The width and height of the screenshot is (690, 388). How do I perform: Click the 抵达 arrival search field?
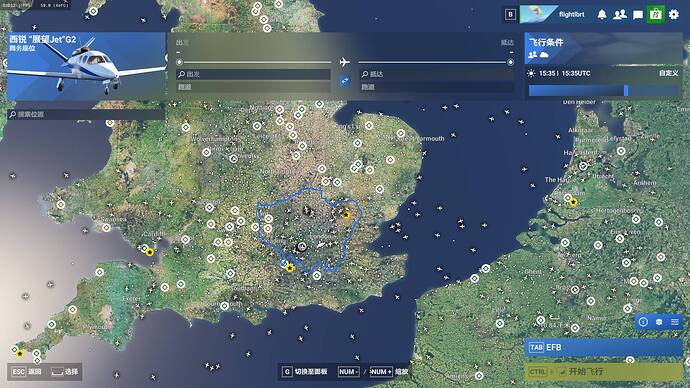point(437,74)
